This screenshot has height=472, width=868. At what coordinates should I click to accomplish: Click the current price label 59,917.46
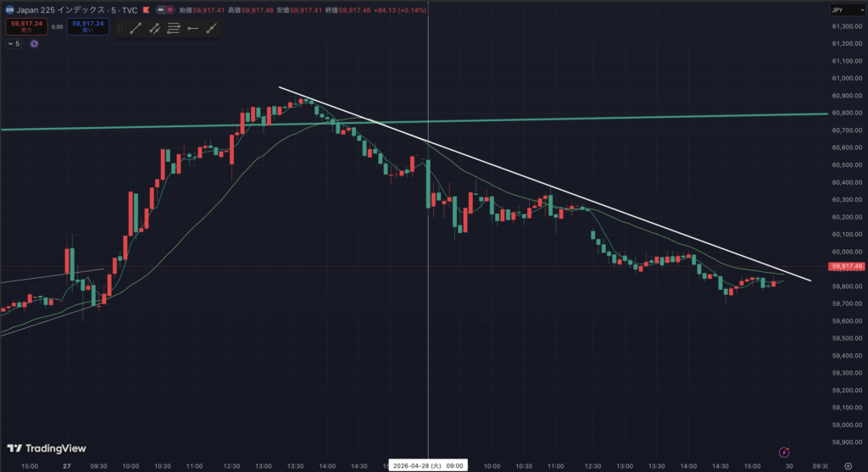[848, 266]
